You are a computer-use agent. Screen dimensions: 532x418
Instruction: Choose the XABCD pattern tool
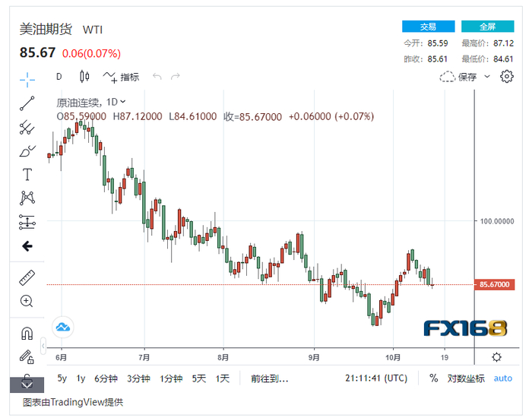[27, 198]
